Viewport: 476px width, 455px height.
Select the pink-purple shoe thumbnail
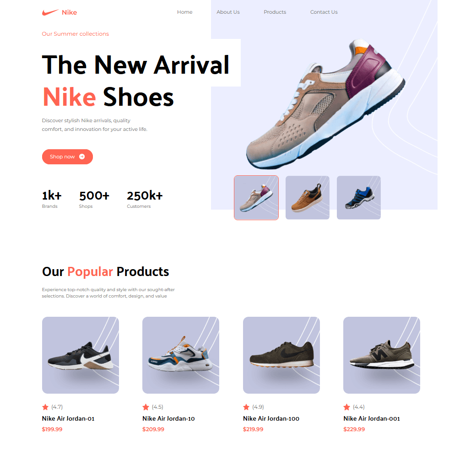point(256,198)
